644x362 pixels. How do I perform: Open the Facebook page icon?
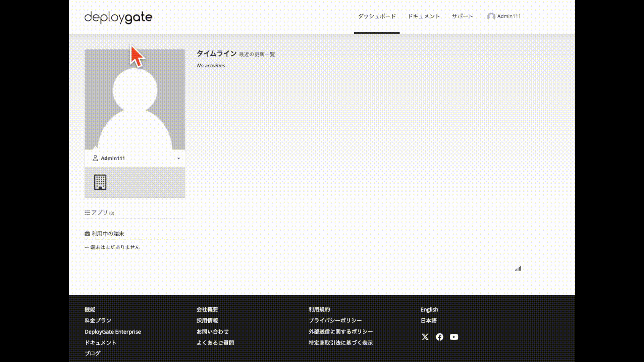(439, 337)
